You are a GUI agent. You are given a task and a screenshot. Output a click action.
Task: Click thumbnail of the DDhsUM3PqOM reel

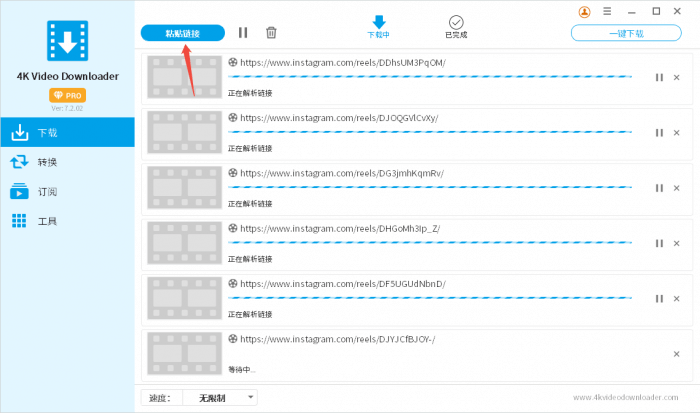(x=184, y=77)
